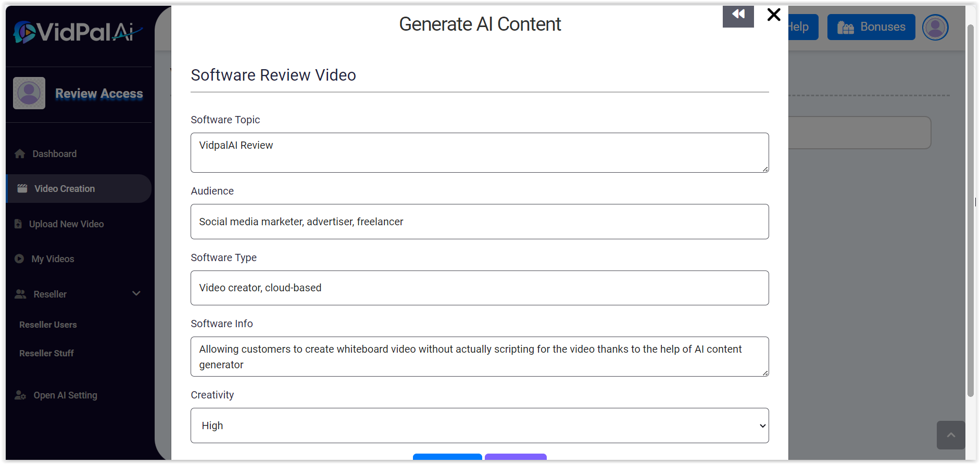Open the Bonuses button
Image resolution: width=980 pixels, height=464 pixels.
[x=871, y=27]
